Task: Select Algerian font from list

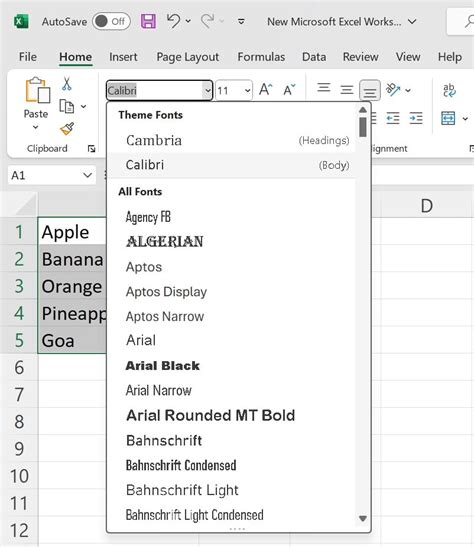Action: [x=231, y=242]
